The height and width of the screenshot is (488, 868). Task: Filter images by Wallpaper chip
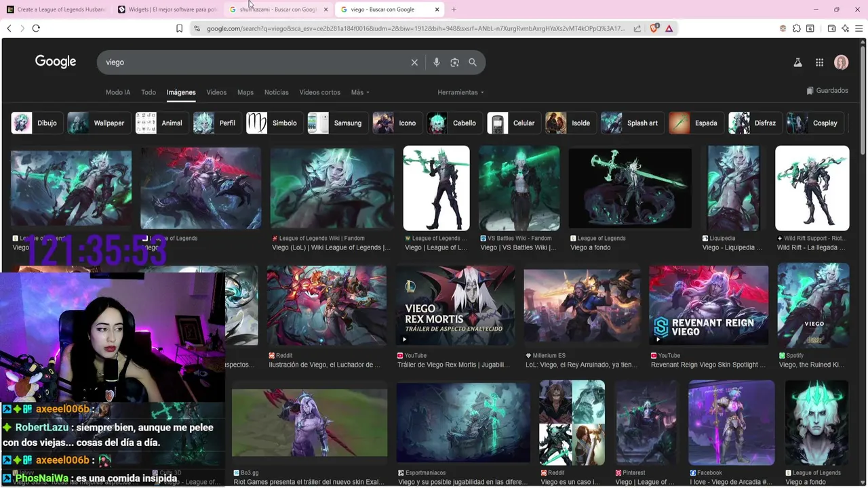click(98, 123)
